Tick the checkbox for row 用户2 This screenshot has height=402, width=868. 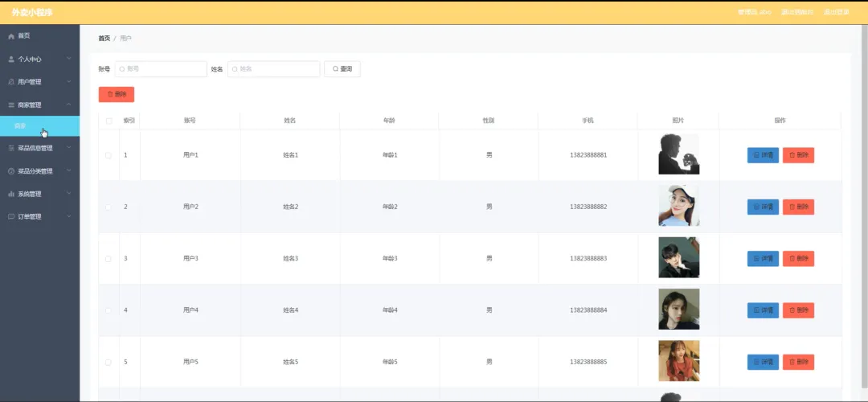click(108, 207)
